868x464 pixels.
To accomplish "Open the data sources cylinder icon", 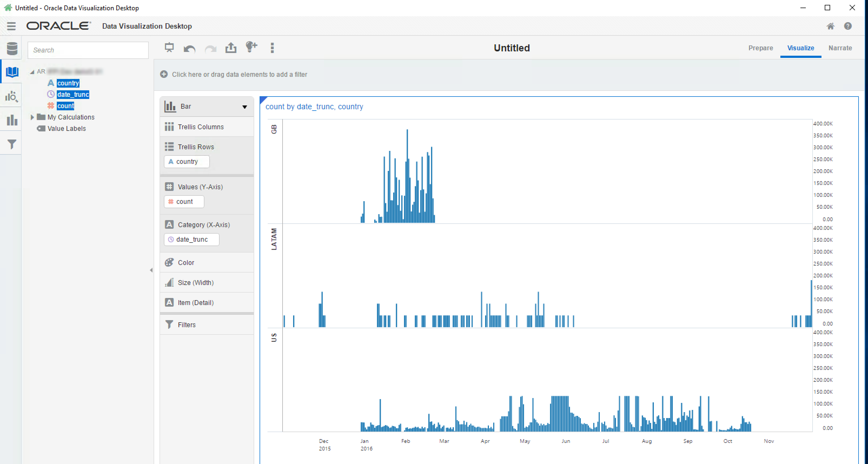I will coord(12,49).
